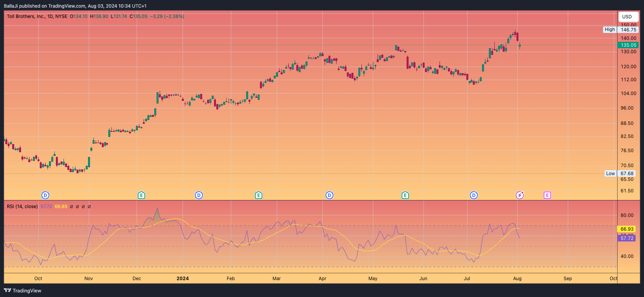Open the earnings marker in late February

258,195
